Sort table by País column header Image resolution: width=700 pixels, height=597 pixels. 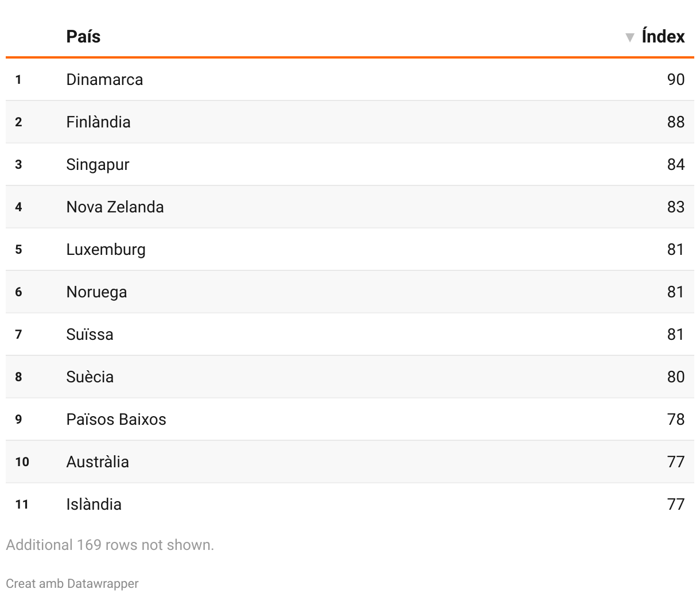pyautogui.click(x=83, y=37)
